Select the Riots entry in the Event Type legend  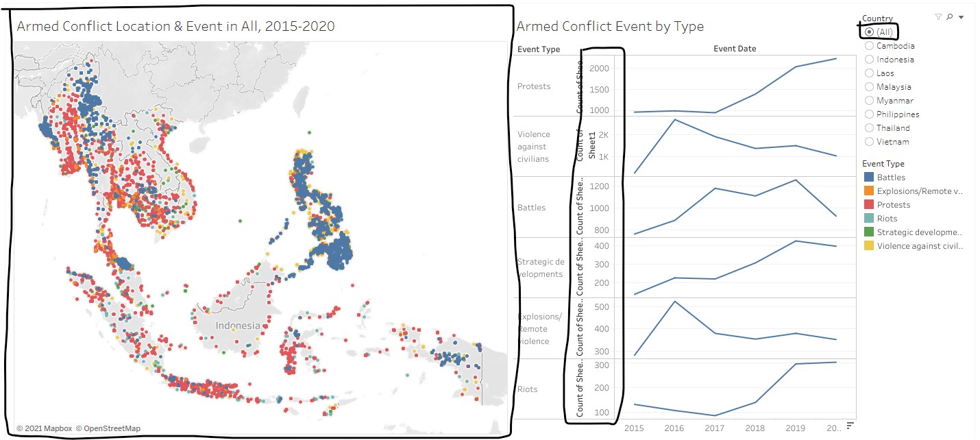coord(869,218)
